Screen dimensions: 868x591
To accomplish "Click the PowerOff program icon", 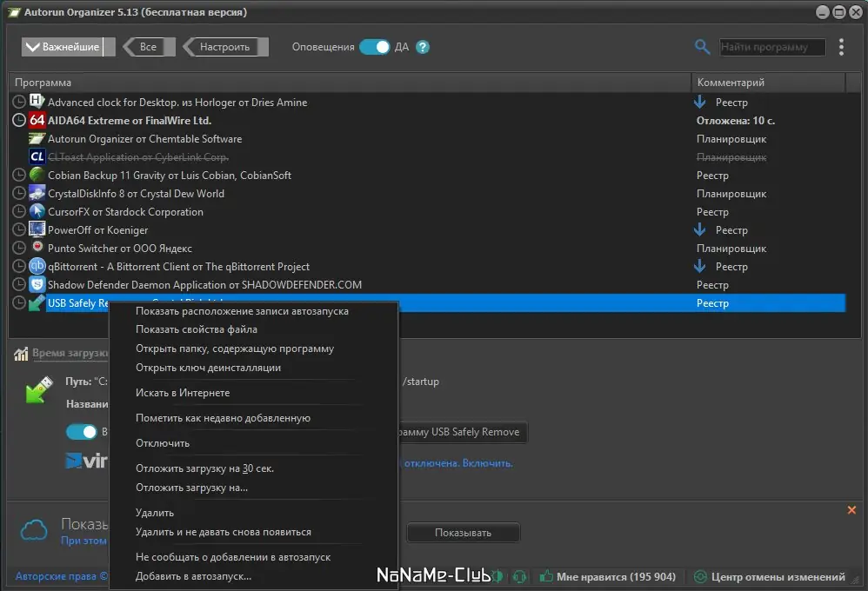I will (37, 229).
